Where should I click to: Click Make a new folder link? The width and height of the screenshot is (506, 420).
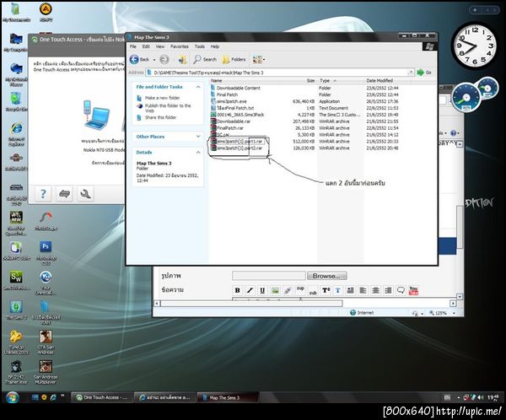(162, 98)
